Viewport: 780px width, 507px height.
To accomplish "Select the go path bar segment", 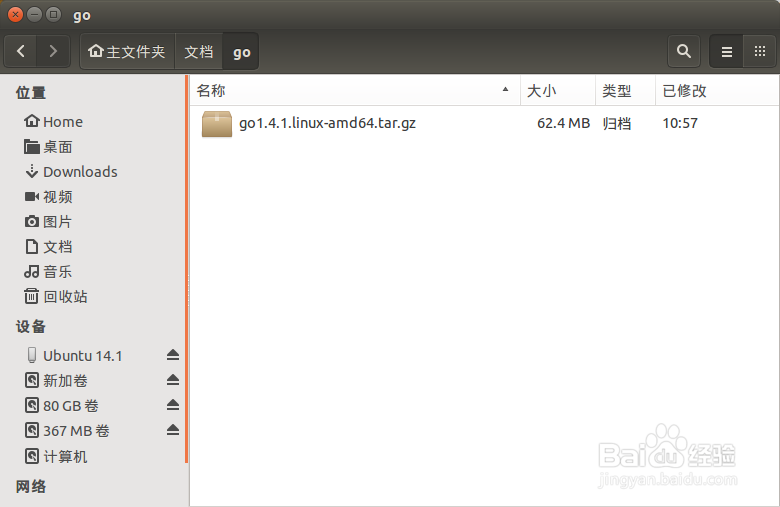I will (x=241, y=51).
